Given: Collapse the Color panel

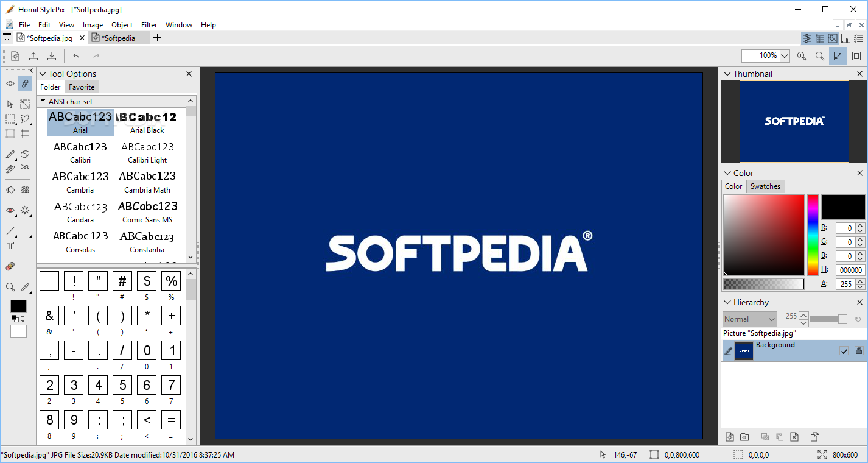Looking at the screenshot, I should (x=727, y=173).
